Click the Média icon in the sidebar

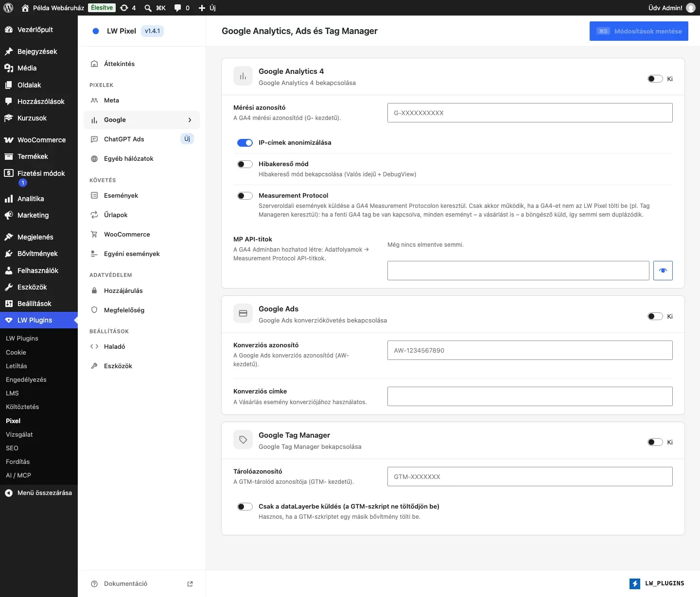coord(9,68)
